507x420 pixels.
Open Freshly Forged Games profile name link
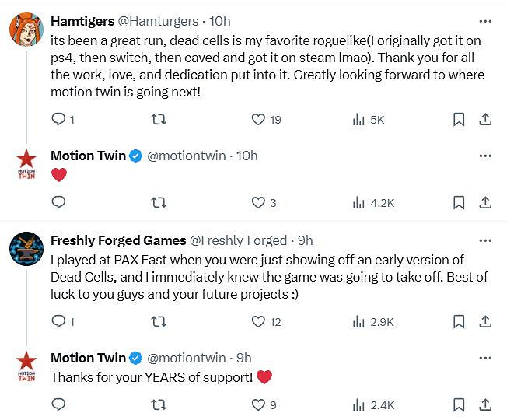[x=118, y=240]
